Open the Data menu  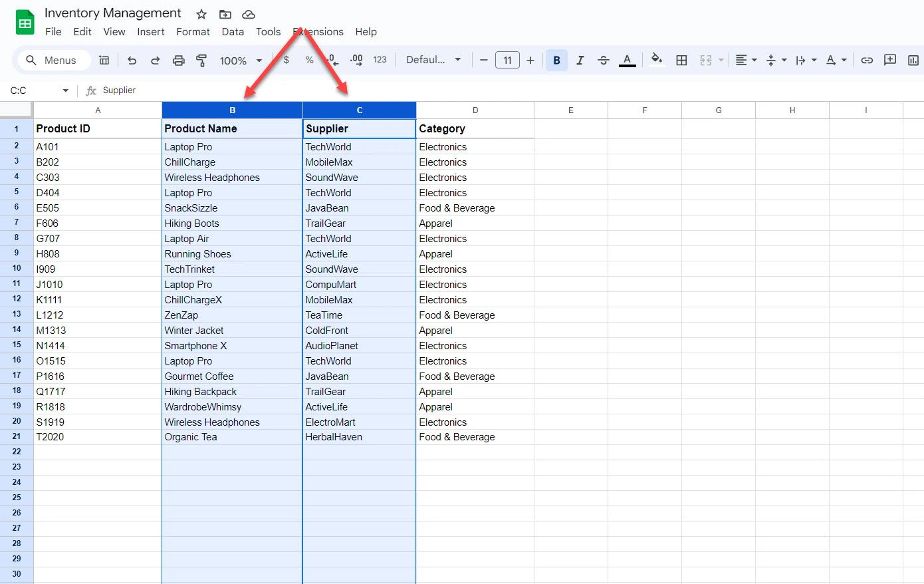[233, 32]
